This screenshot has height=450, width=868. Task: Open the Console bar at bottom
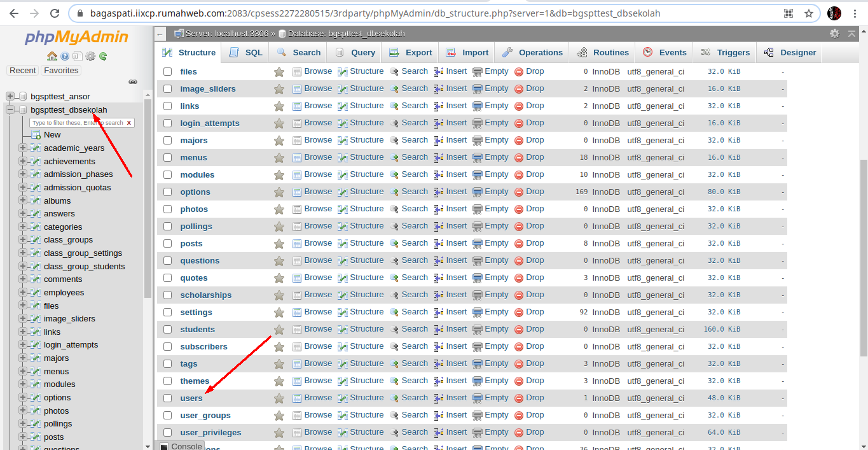tap(181, 446)
